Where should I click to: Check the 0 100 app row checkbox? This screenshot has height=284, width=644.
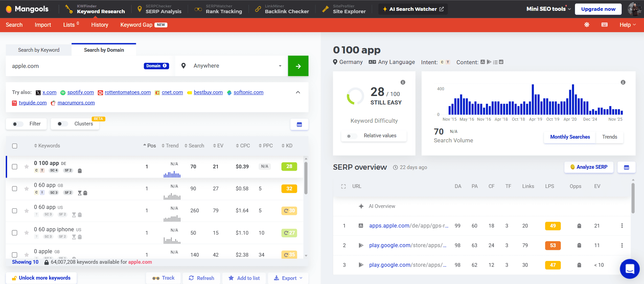(15, 167)
